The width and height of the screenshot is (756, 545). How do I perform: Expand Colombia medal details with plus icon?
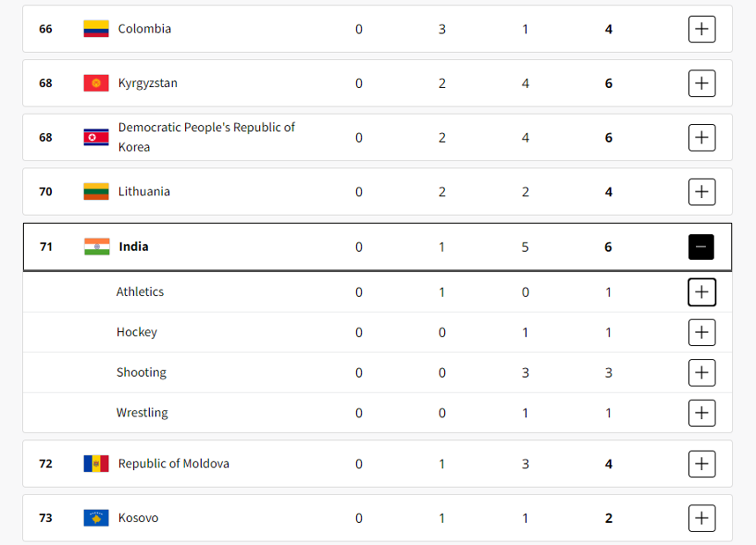click(701, 29)
